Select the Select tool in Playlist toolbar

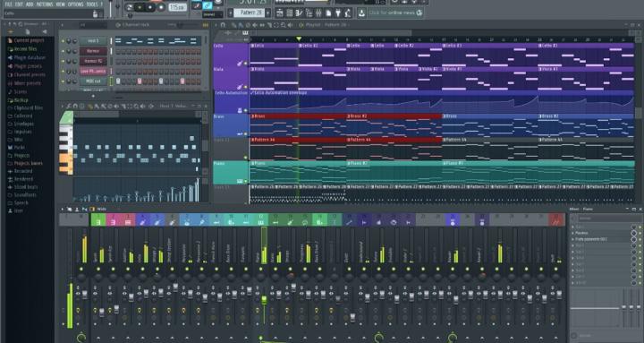[276, 25]
